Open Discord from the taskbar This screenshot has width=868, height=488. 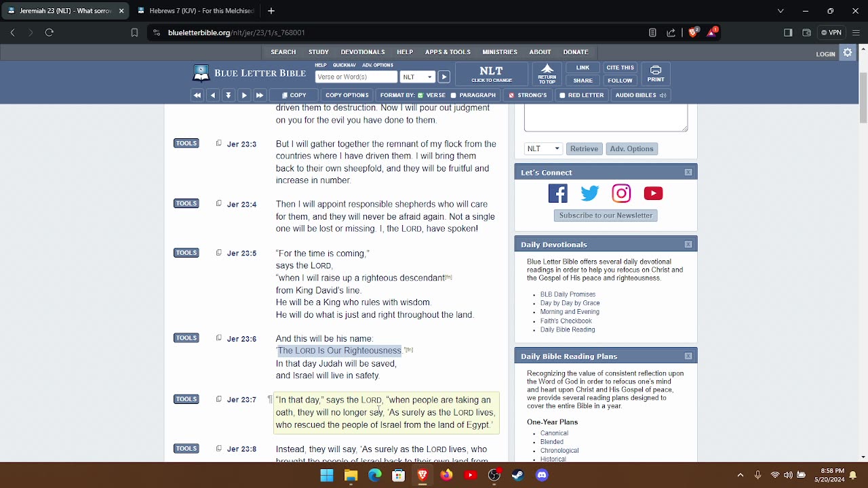click(x=542, y=475)
